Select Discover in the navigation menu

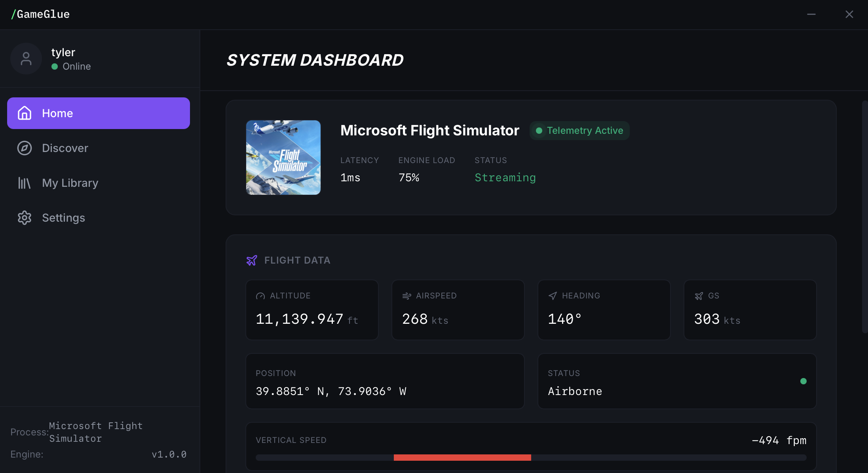point(65,148)
